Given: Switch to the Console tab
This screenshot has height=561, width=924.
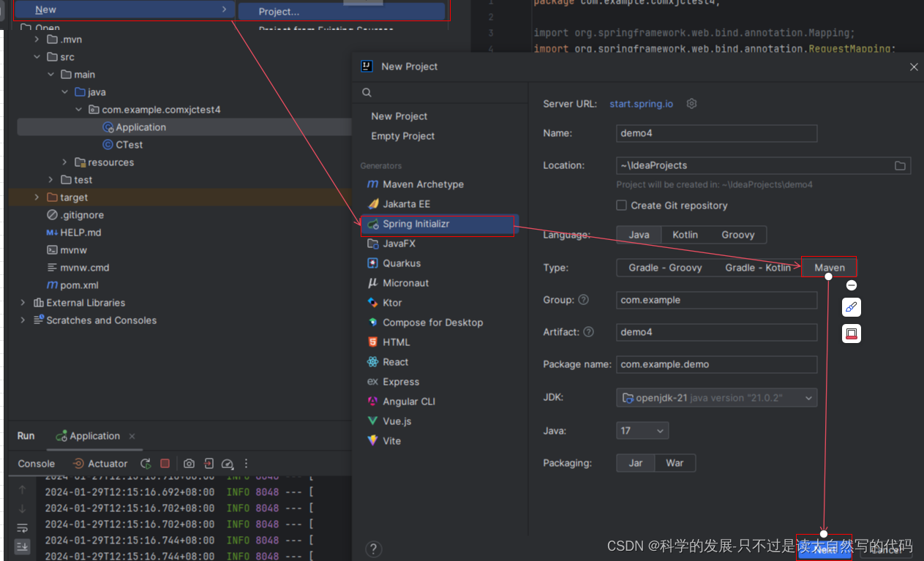Looking at the screenshot, I should (37, 464).
